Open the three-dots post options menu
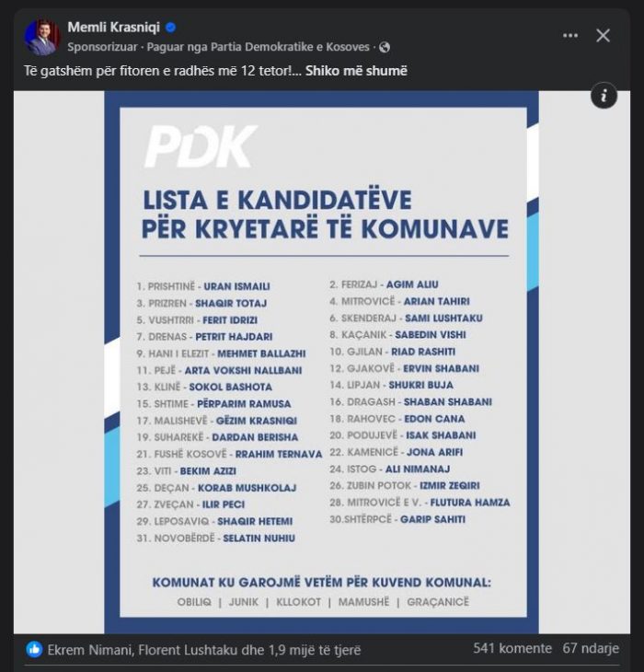 (x=569, y=36)
